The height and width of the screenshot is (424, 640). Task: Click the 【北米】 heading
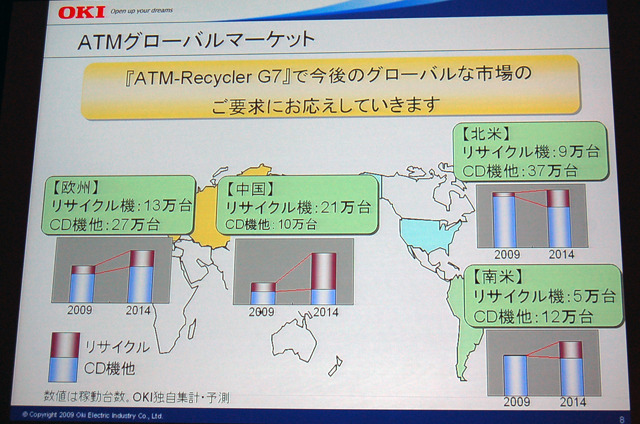486,133
